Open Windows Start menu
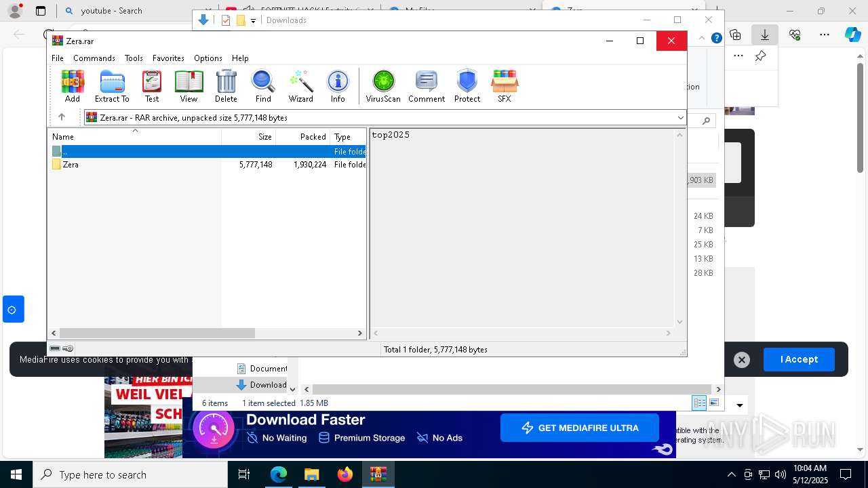Screen dimensions: 868x488 (x=16, y=474)
